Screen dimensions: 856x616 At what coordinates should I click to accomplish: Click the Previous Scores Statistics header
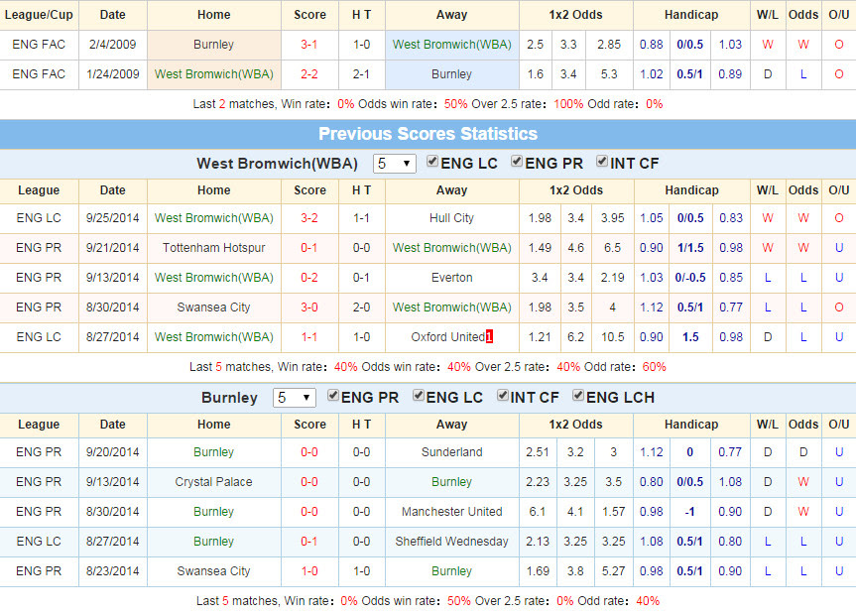(428, 134)
